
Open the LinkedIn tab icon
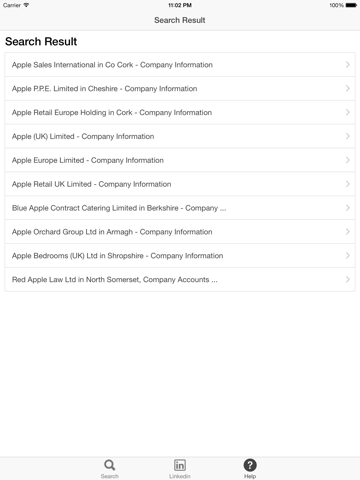pos(180,465)
